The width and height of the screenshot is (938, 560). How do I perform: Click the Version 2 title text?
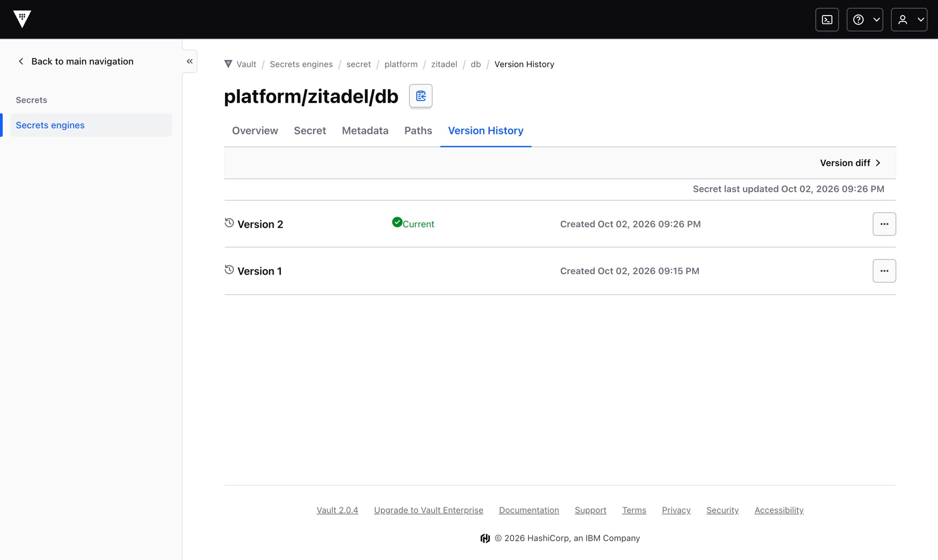pyautogui.click(x=260, y=225)
